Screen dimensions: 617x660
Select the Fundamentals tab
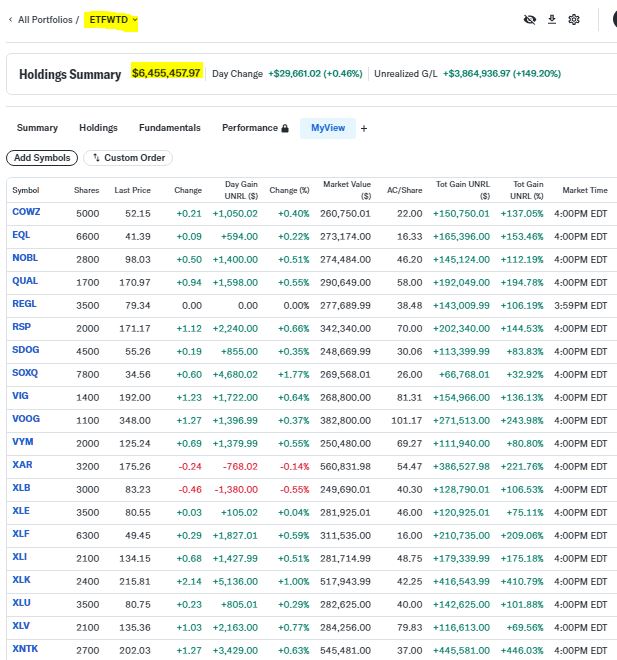pyautogui.click(x=169, y=128)
